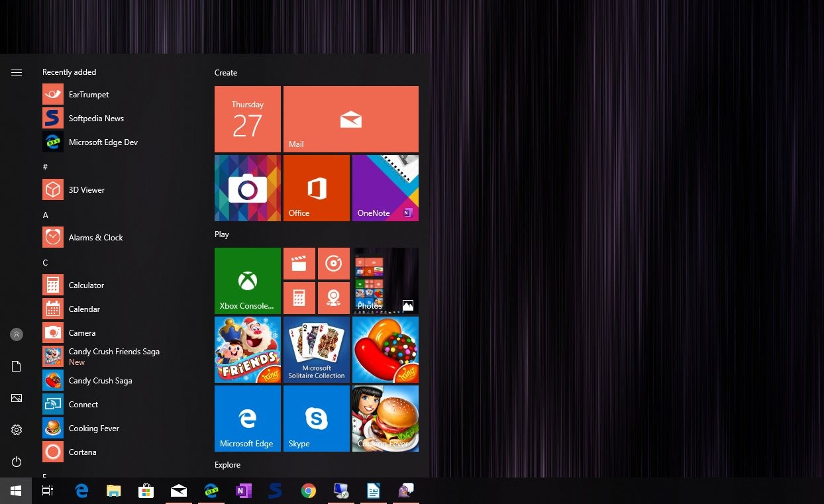Open Softpedia 'S' app on the taskbar
Screen dimensions: 824x504
(x=276, y=491)
